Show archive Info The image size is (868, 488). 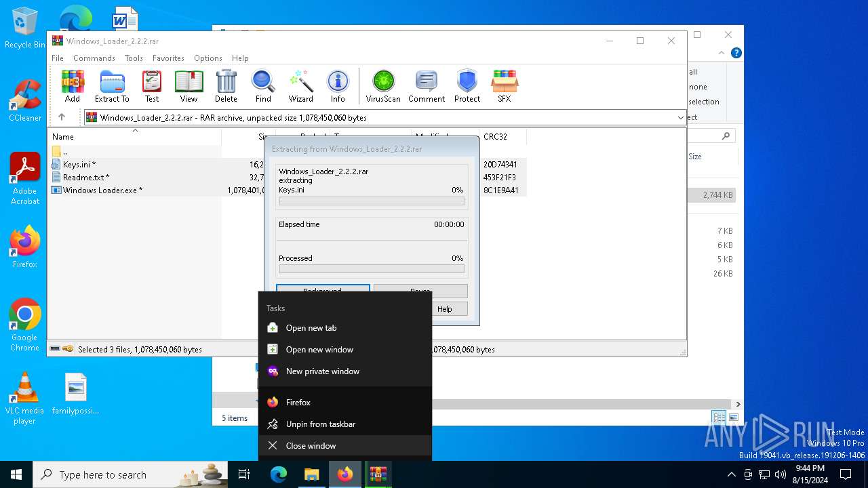(x=338, y=86)
